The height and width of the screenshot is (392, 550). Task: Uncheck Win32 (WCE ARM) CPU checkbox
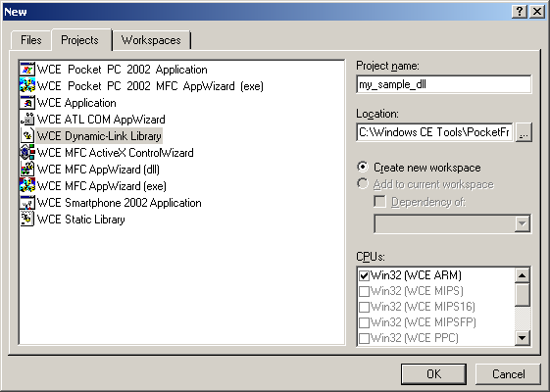(x=364, y=275)
